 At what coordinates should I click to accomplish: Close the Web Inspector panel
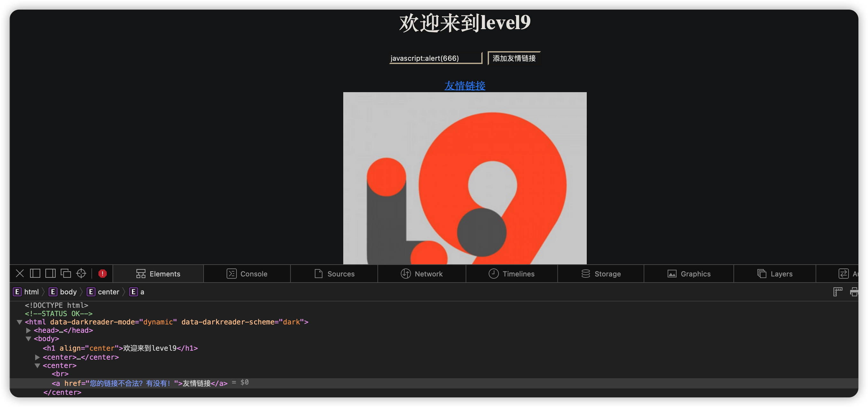pyautogui.click(x=19, y=273)
